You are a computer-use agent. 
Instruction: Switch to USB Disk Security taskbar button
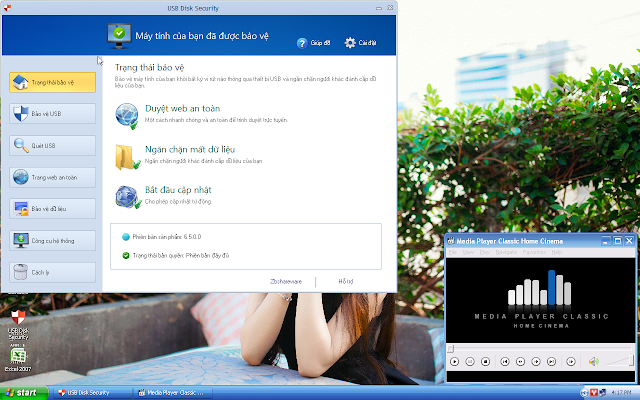tap(93, 393)
